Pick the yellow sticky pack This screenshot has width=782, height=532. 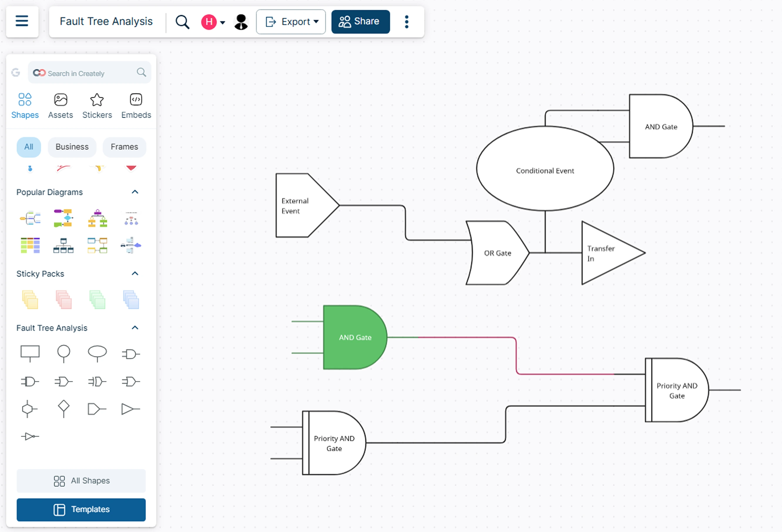point(30,300)
